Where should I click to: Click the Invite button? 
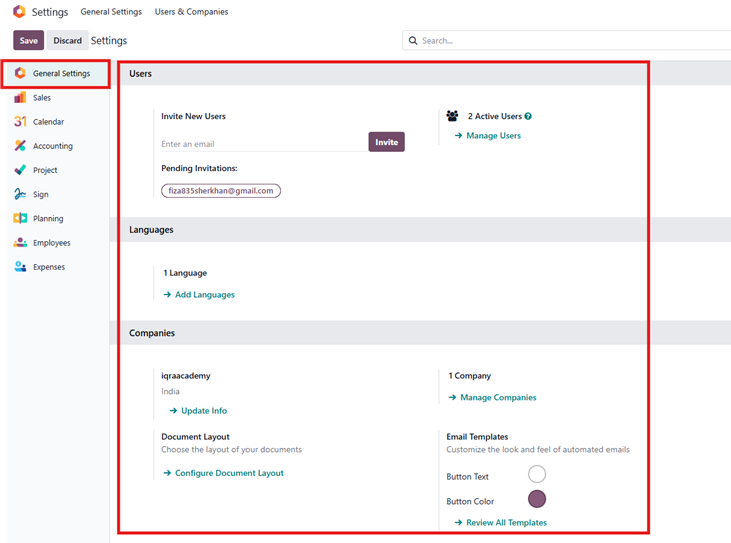[x=386, y=142]
